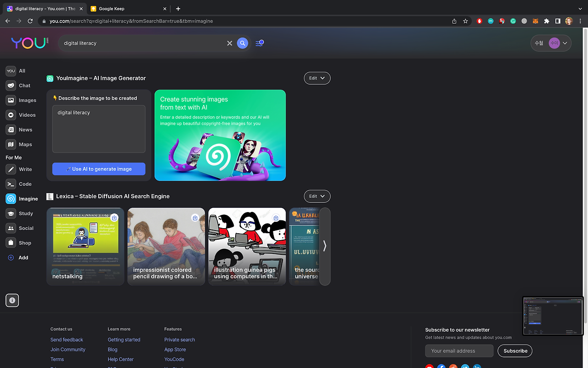Open the Shop app icon
Screen dimensions: 588x368
(11, 243)
